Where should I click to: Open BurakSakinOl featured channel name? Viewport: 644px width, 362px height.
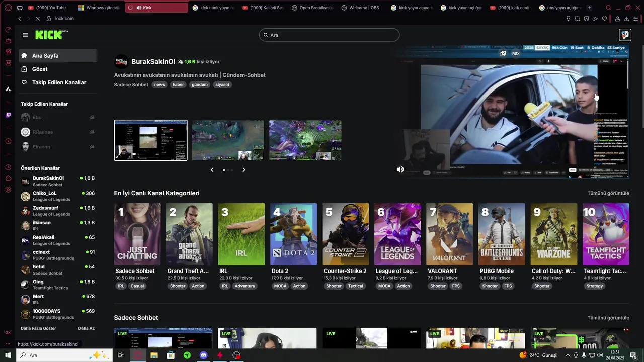point(153,62)
